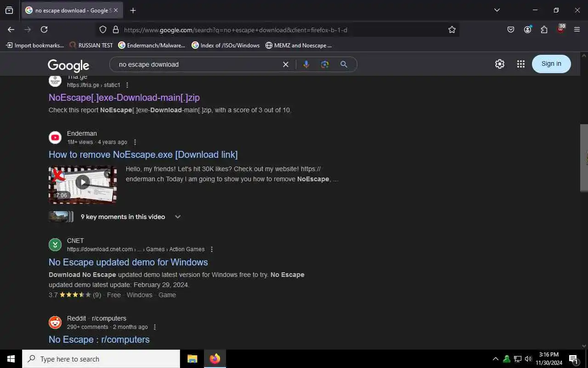Open MEMZ and Noescape bookmark

point(299,45)
